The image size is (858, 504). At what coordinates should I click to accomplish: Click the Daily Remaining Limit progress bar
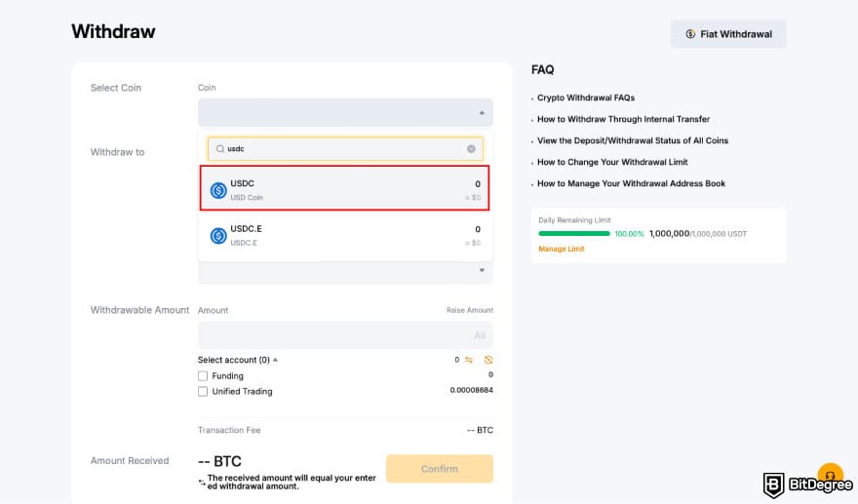coord(574,234)
